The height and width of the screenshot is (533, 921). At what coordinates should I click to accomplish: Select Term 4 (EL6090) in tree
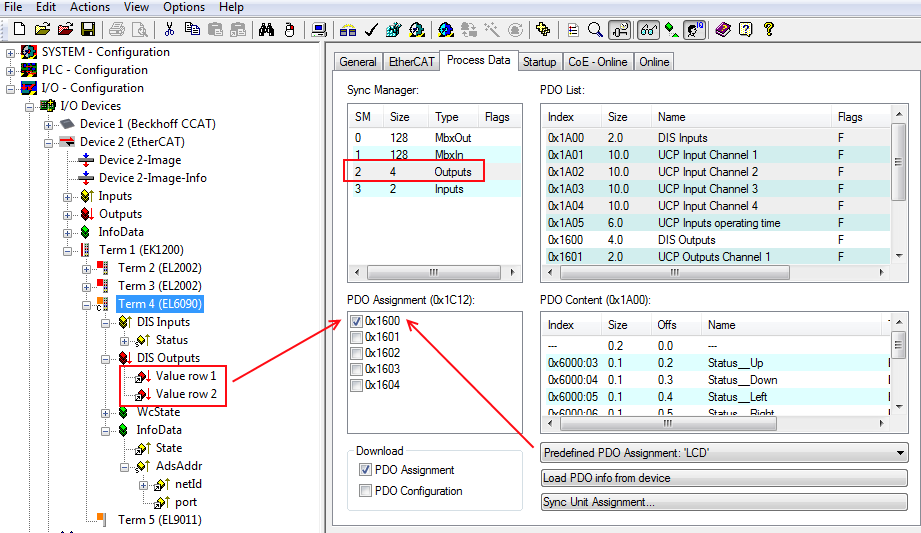click(x=160, y=304)
